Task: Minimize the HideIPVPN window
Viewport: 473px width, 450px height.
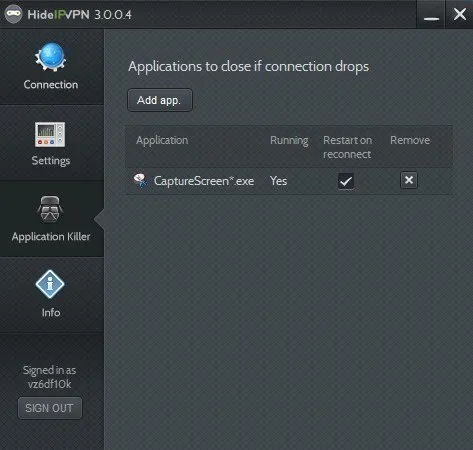Action: point(431,15)
